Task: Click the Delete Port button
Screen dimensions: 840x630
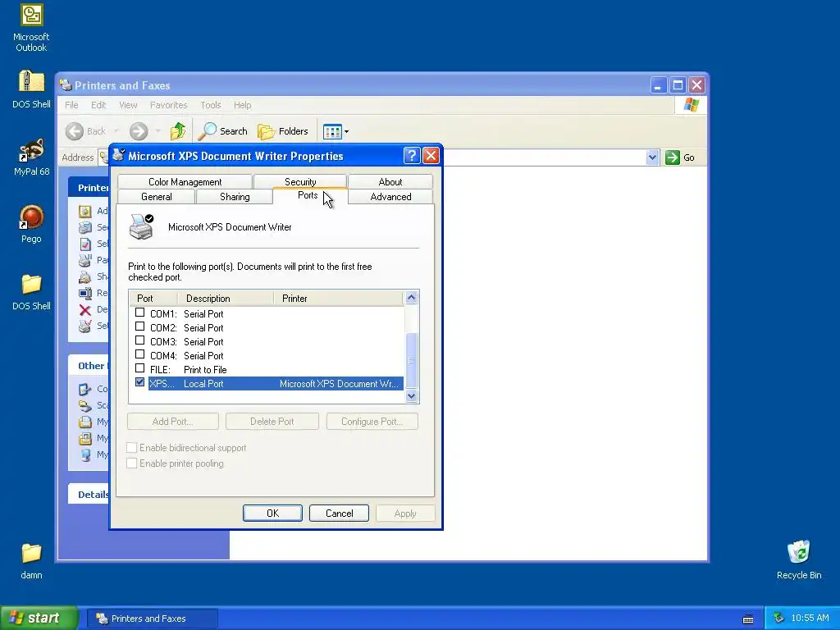Action: point(272,422)
